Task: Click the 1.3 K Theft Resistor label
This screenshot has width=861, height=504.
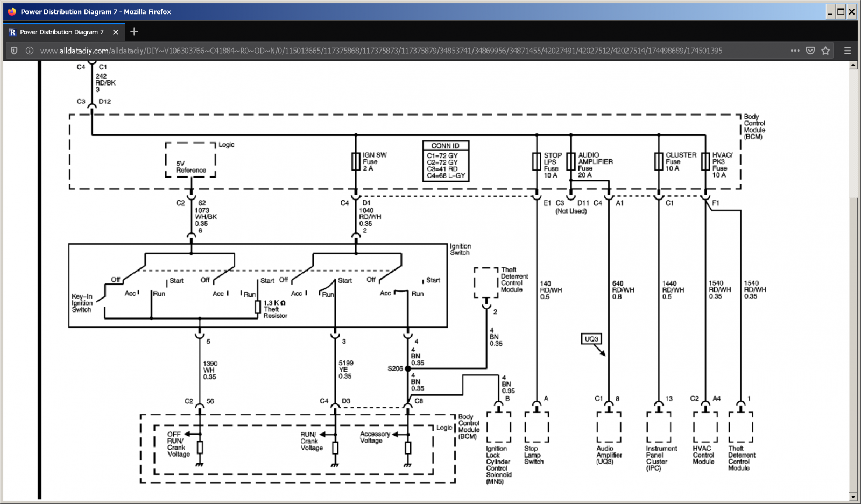Action: point(275,309)
